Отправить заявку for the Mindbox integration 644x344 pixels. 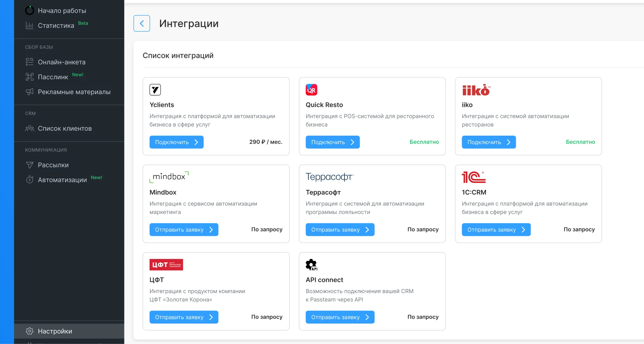pyautogui.click(x=184, y=229)
